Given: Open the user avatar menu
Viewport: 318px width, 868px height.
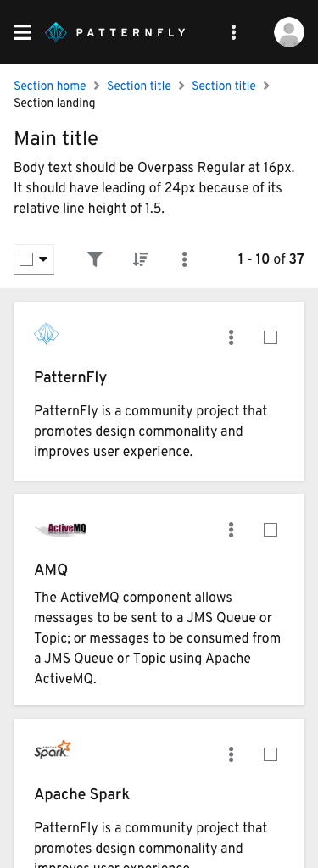Looking at the screenshot, I should point(289,32).
